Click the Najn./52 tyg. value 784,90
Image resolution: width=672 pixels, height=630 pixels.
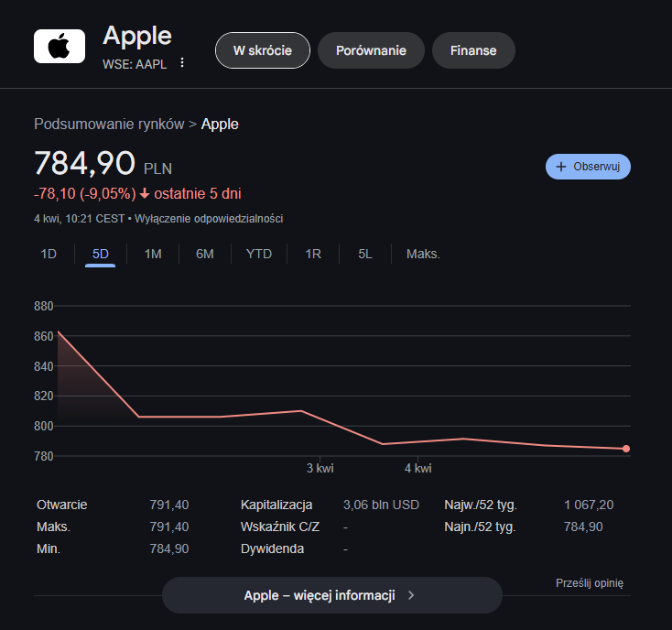coord(583,527)
